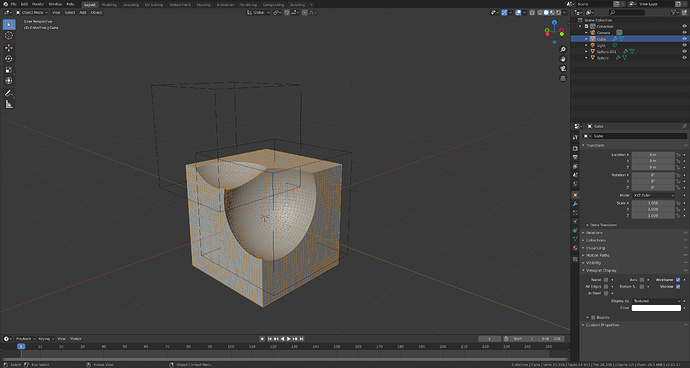This screenshot has height=368, width=690.
Task: Open the Physics properties tab
Action: click(x=575, y=221)
